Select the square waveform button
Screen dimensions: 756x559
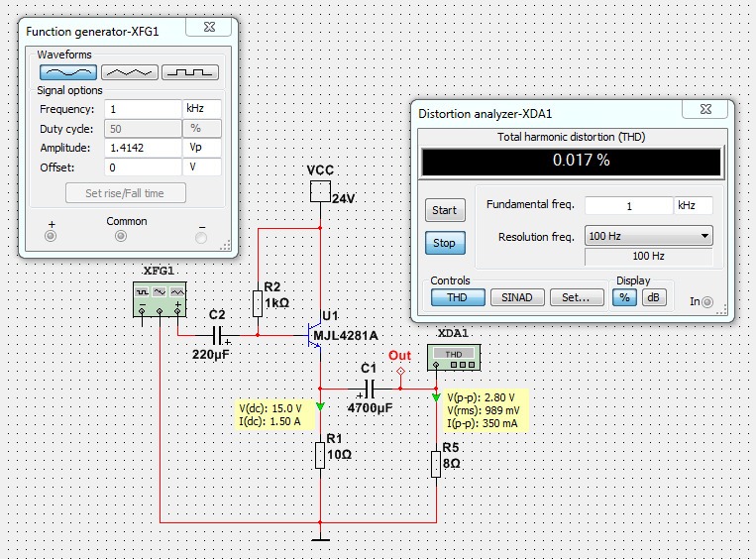[190, 72]
